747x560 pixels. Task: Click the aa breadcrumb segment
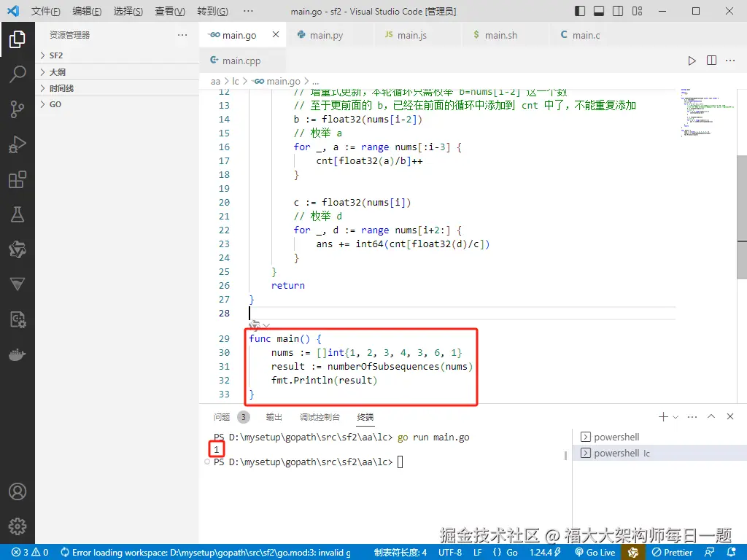(x=216, y=82)
